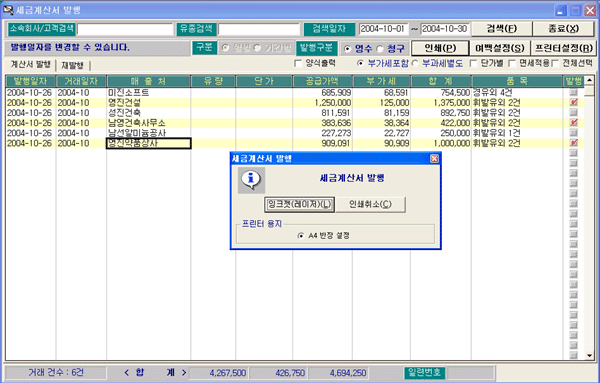Click the 일련번호 serial number field
The height and width of the screenshot is (383, 600).
[x=471, y=373]
